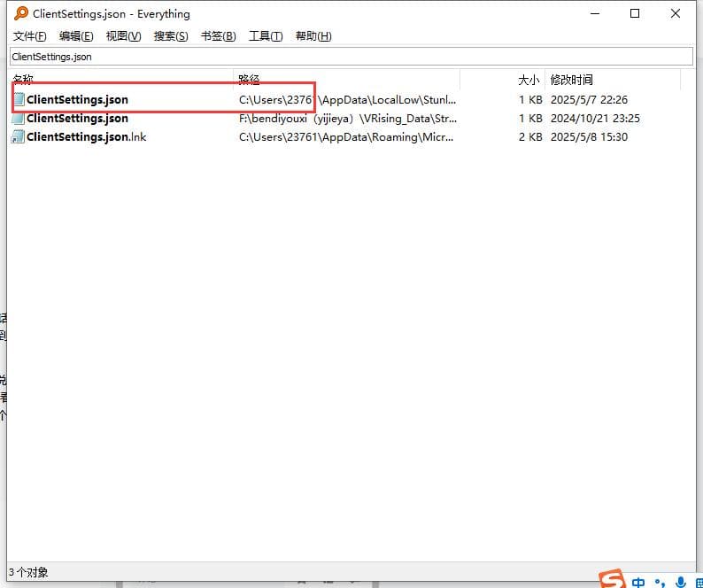This screenshot has height=588, width=703.
Task: Click file icon of the 2024/10/21 23:25 result
Action: [19, 119]
